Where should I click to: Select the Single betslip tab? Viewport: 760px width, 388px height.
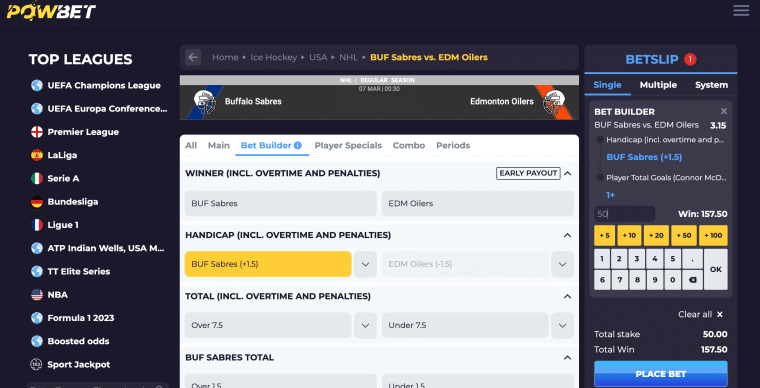tap(607, 85)
